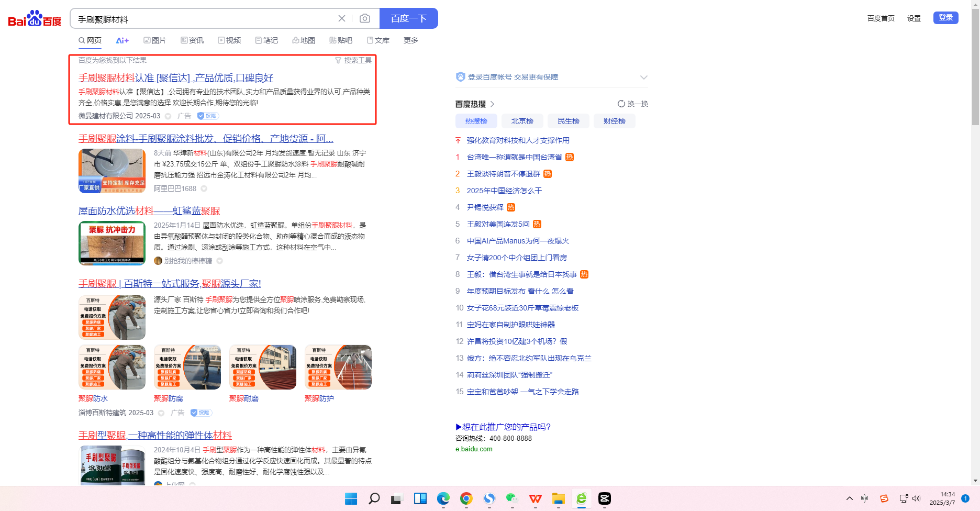Launch Google Chrome from the taskbar
The width and height of the screenshot is (980, 511).
point(466,498)
